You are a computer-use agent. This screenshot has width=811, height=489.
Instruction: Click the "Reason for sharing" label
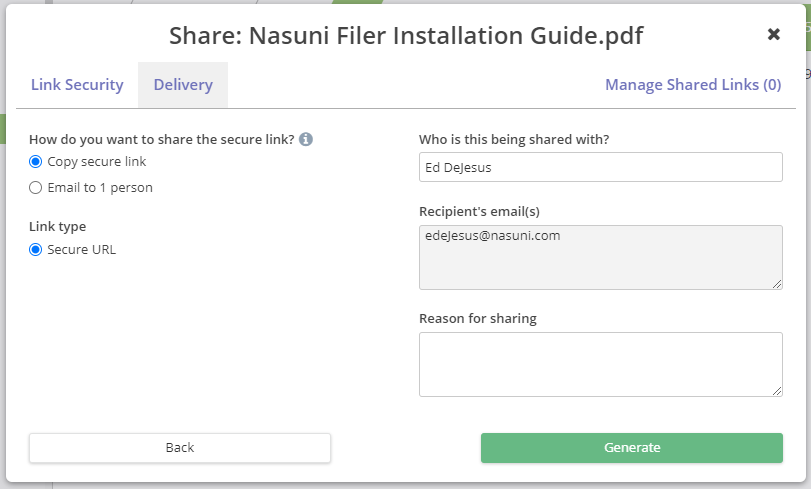point(477,319)
